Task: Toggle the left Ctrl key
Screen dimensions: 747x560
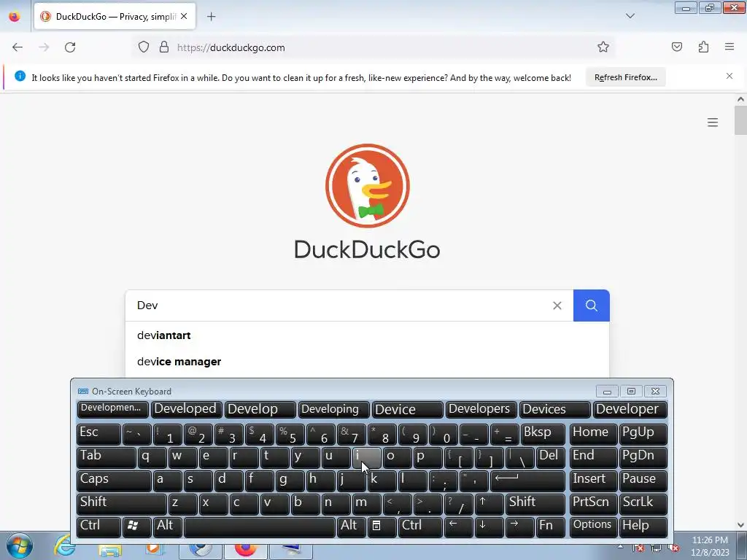Action: pos(98,526)
